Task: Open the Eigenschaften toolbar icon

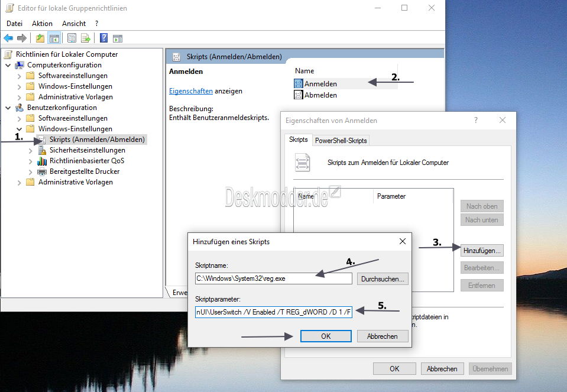Action: 72,38
